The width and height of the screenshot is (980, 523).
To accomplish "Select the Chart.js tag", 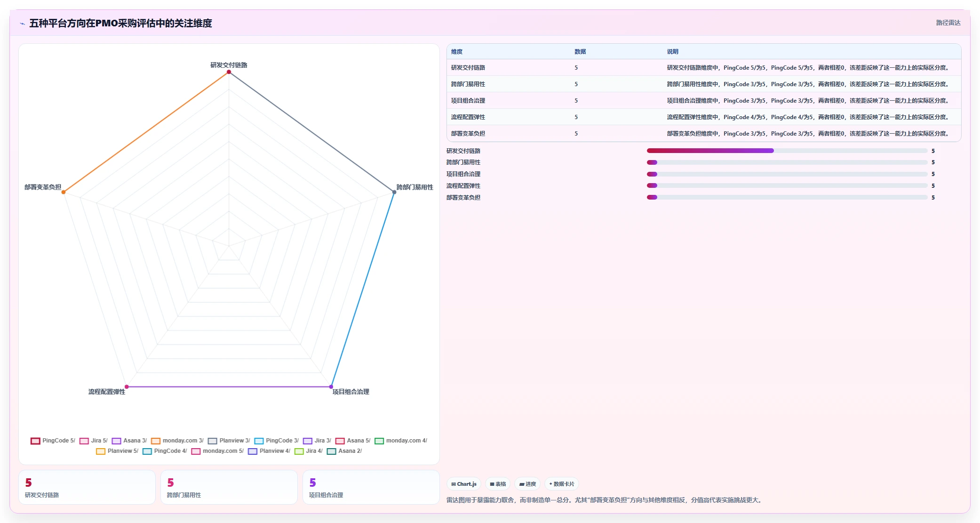I will [x=464, y=484].
